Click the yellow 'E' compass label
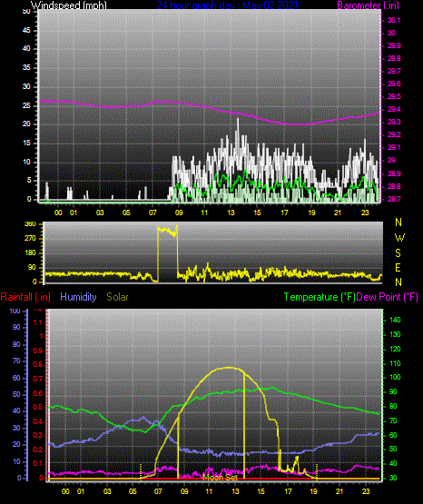Viewport: 423px width, 504px height. 398,268
